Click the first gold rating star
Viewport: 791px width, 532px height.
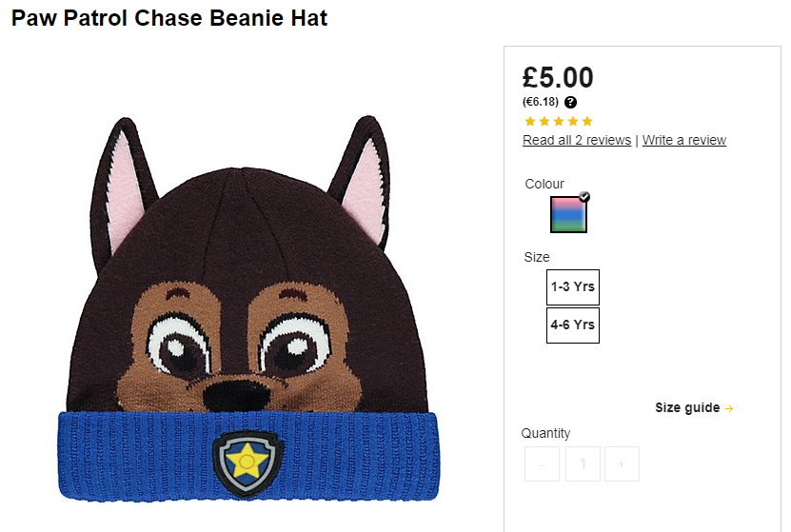coord(529,121)
